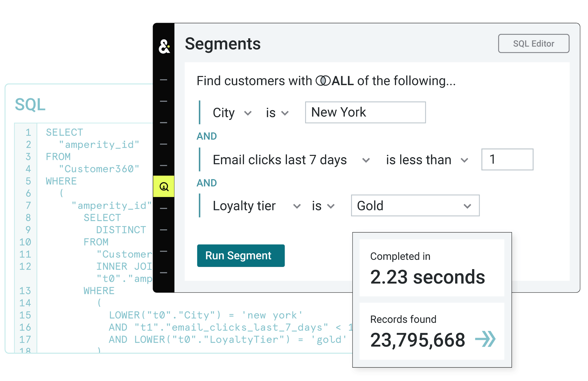Click the 23,795,668 records count
This screenshot has height=381, width=588.
point(418,340)
